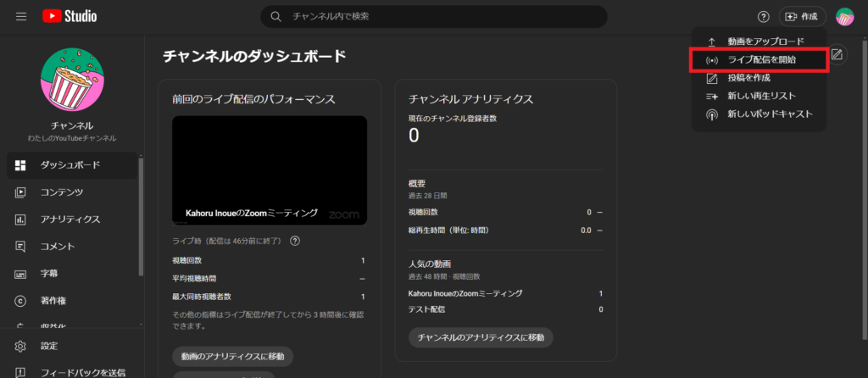Open the 作成 create dropdown button
Screen dimensions: 868x378
coord(802,17)
